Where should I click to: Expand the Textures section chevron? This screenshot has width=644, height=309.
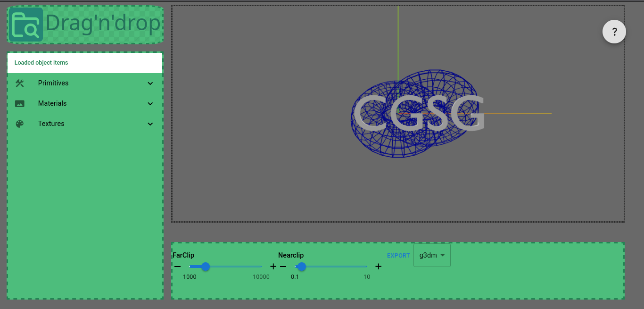click(x=150, y=124)
